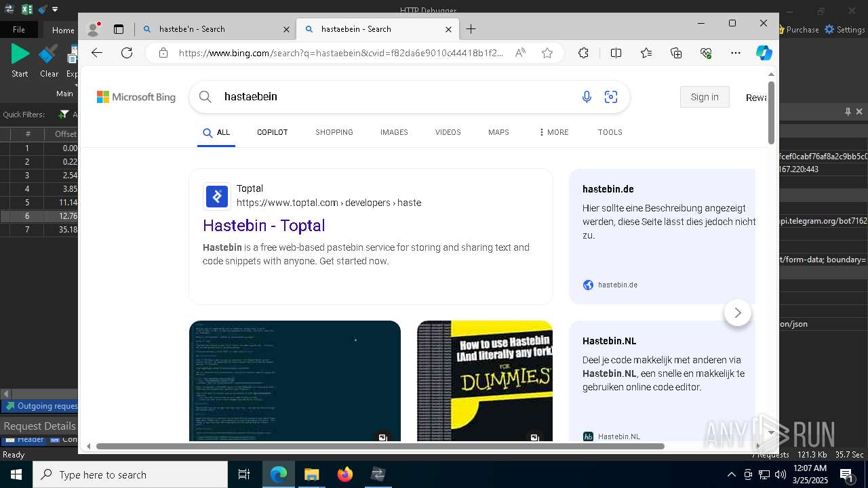Open the Windows notification center
Viewport: 868px width, 488px height.
[x=848, y=474]
